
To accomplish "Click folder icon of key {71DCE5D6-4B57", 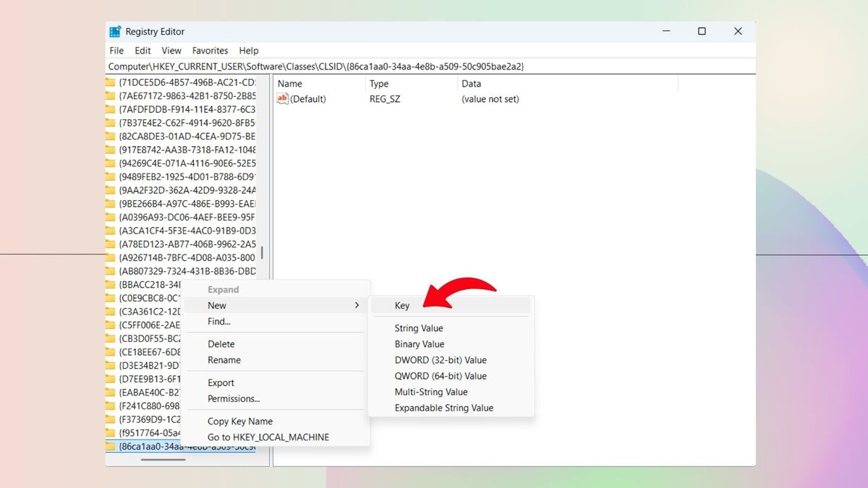I will click(111, 82).
